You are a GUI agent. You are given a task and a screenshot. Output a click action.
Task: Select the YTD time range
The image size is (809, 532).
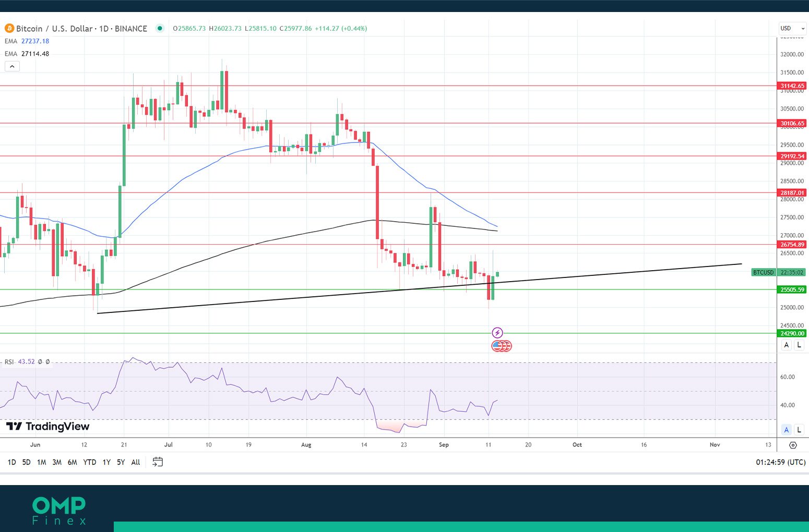click(x=90, y=462)
